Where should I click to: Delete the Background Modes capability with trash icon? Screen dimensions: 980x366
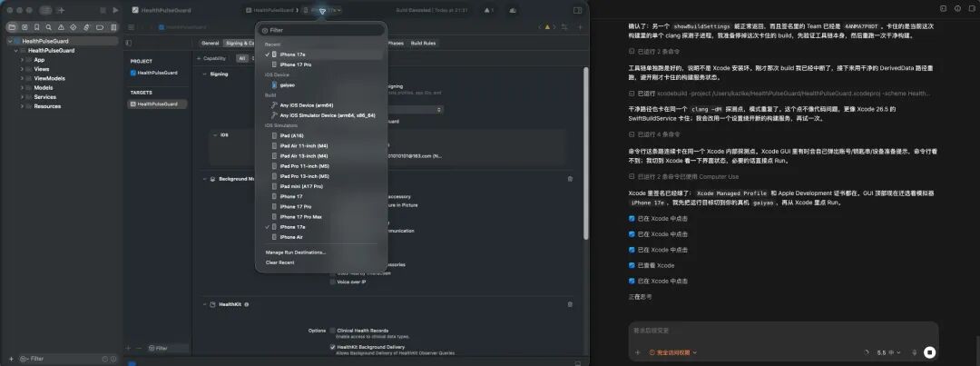[x=570, y=179]
